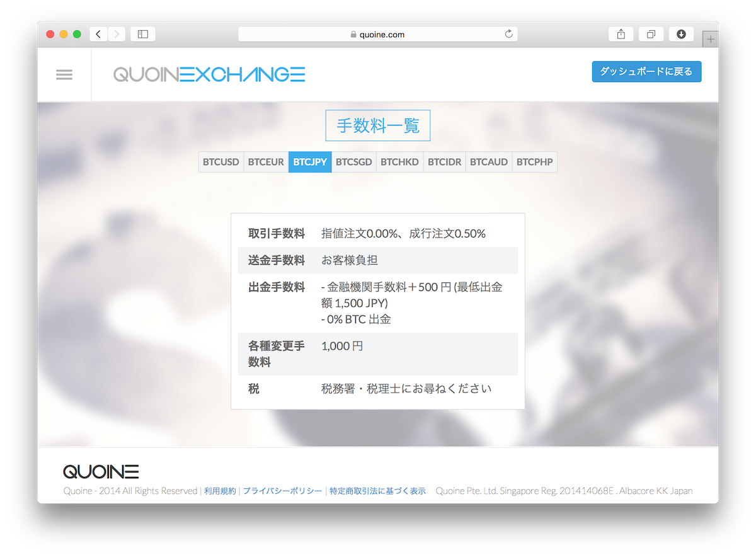756x557 pixels.
Task: Open the hamburger menu icon
Action: pos(64,74)
